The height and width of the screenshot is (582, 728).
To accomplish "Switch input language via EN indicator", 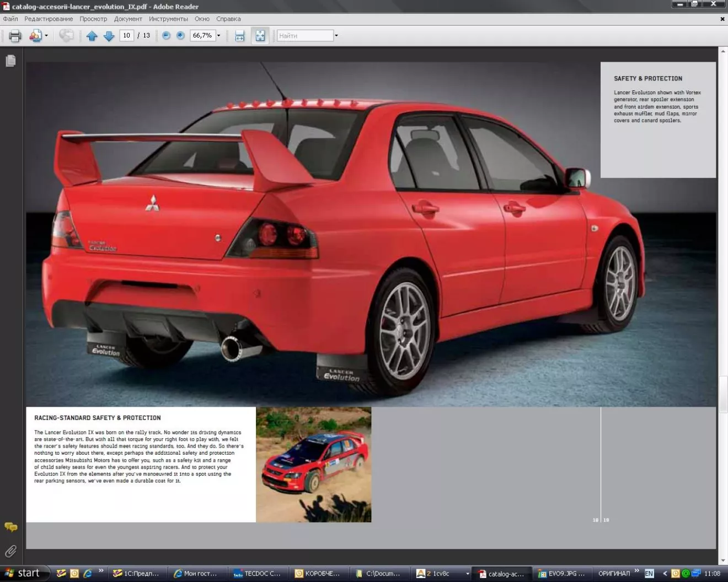I will tap(649, 573).
